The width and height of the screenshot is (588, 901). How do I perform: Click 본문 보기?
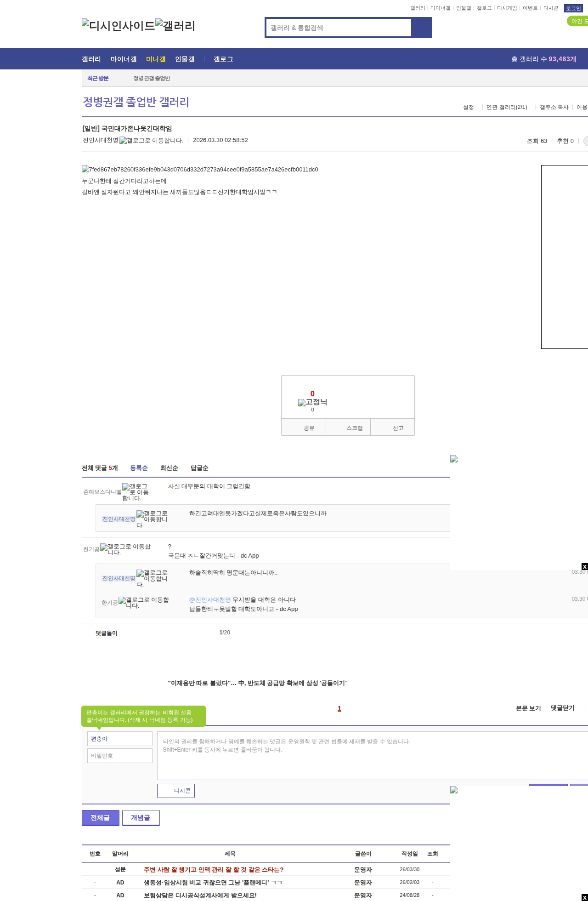click(528, 708)
